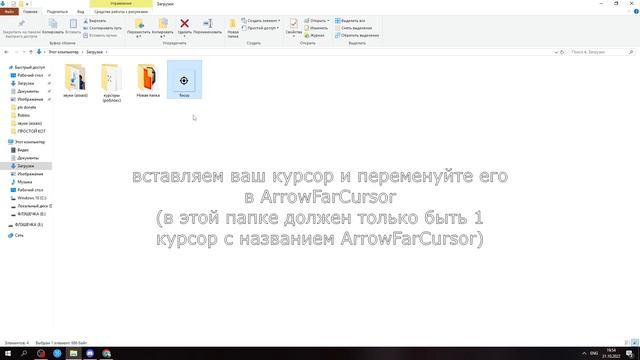Image resolution: width=640 pixels, height=360 pixels.
Task: Open Средства работы с рисунками tab
Action: pos(121,11)
